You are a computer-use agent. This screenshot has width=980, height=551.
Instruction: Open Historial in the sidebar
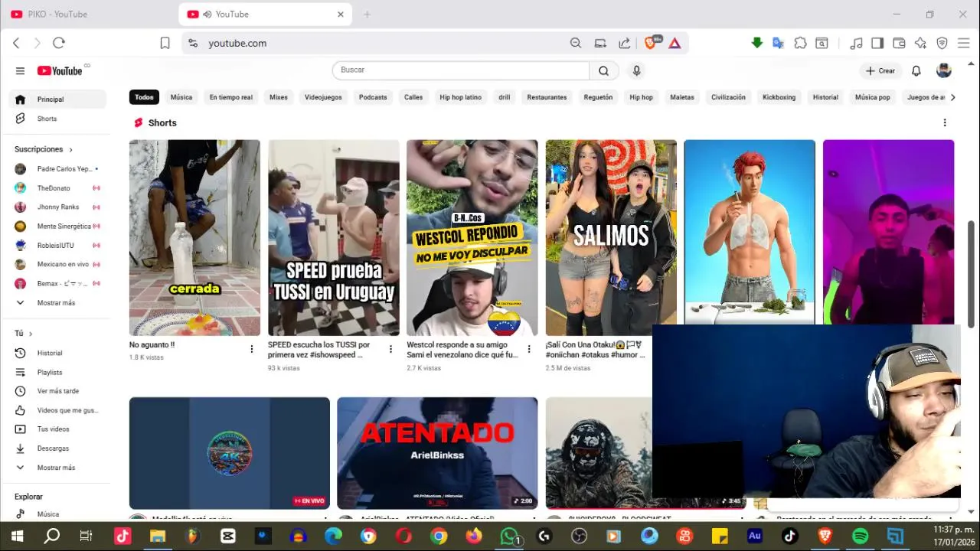pyautogui.click(x=58, y=353)
